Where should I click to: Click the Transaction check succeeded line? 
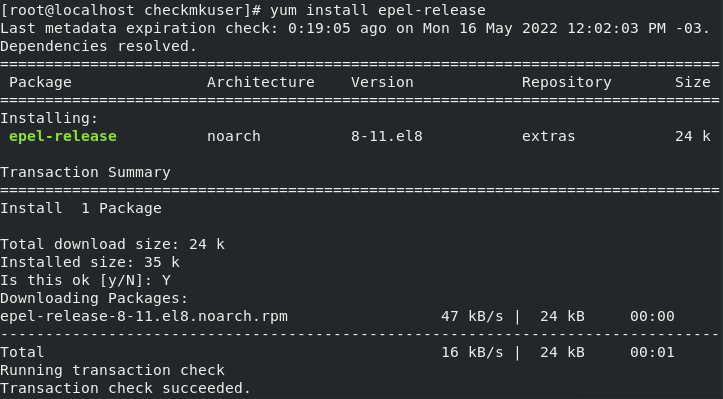pyautogui.click(x=125, y=388)
